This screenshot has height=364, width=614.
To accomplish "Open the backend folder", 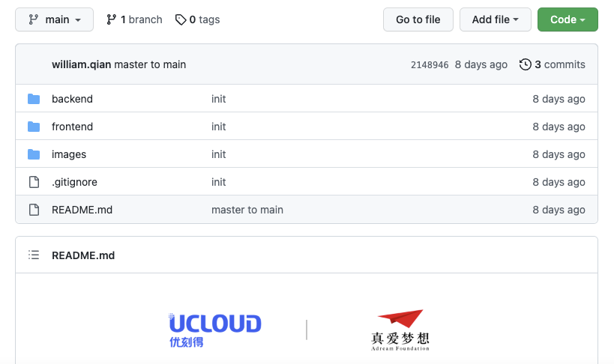I will (x=72, y=99).
